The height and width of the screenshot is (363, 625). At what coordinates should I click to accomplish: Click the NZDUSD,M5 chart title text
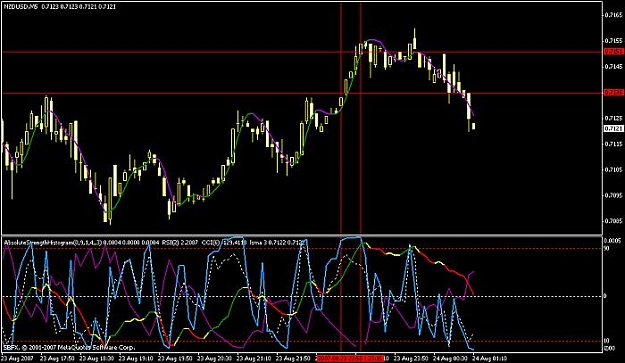(20, 7)
